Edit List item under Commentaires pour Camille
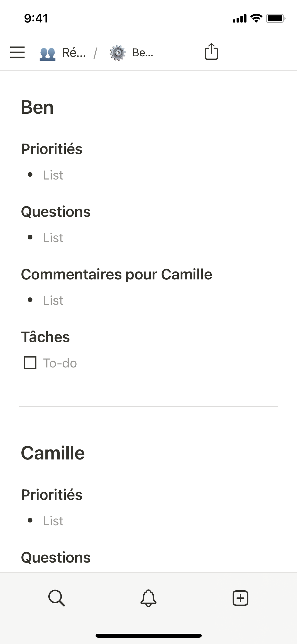The image size is (297, 644). 53,300
